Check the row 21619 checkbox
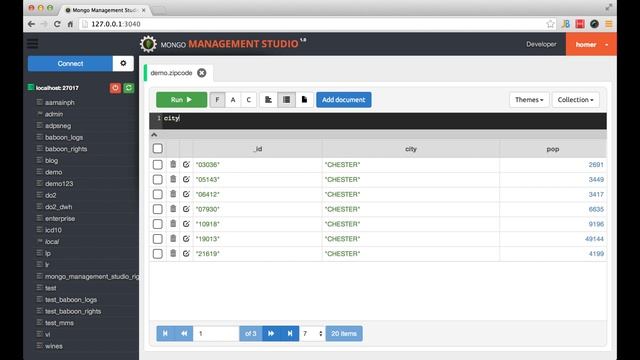Viewport: 640px width, 360px height. click(158, 253)
